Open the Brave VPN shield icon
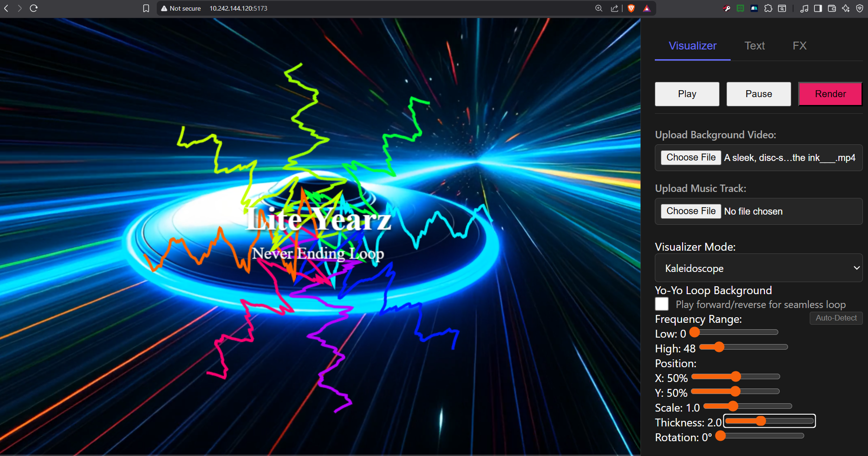The height and width of the screenshot is (456, 868). (860, 8)
